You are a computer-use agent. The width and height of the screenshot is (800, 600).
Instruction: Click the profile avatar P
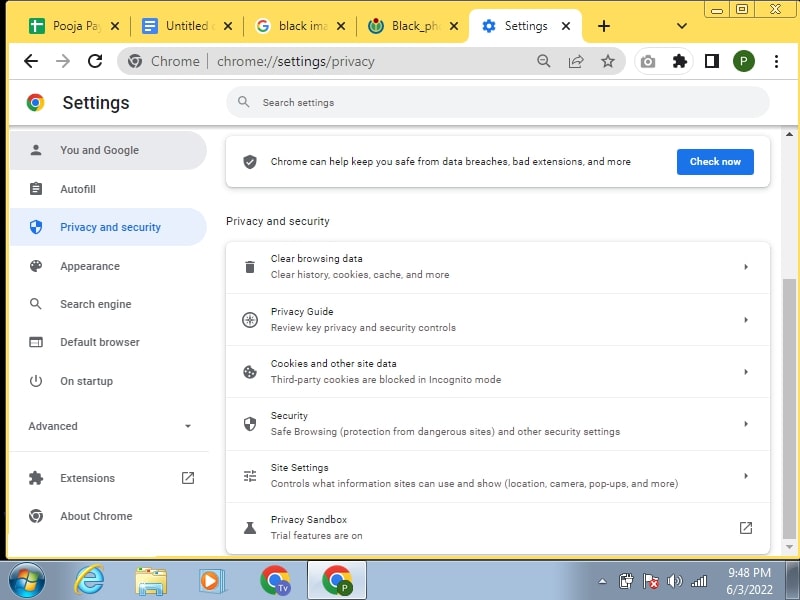[x=743, y=61]
